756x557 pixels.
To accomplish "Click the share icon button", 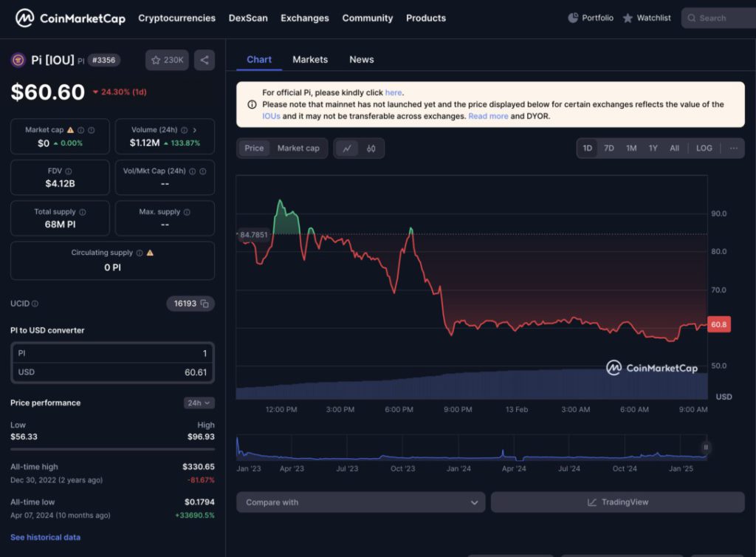I will (205, 61).
